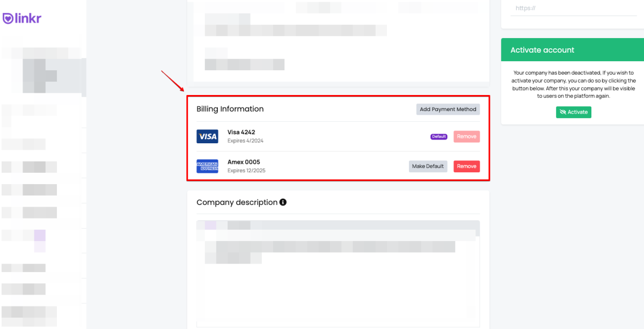Remove the Amex 0005 card

tap(466, 166)
